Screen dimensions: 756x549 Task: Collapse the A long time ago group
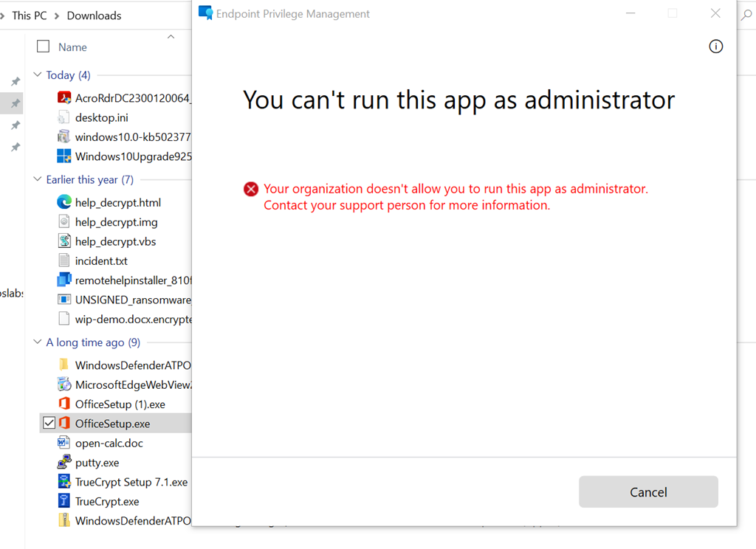coord(38,342)
